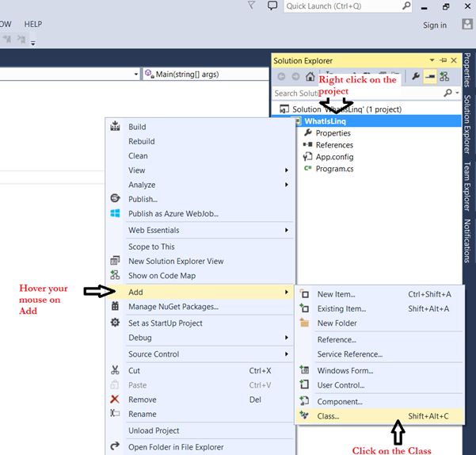Open Solution Explorer window position dropdown
The height and width of the screenshot is (455, 476).
click(432, 60)
